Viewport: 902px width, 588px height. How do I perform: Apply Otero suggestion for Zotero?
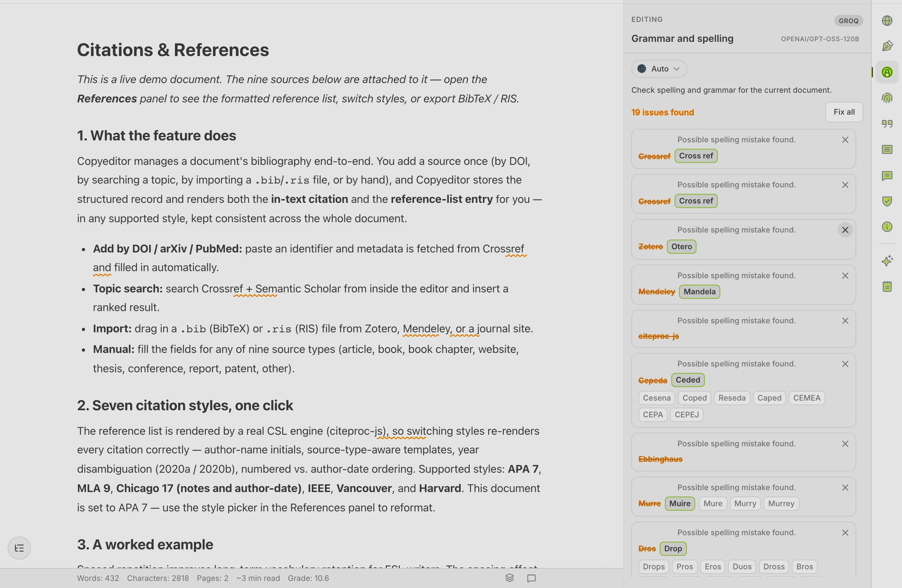click(681, 247)
